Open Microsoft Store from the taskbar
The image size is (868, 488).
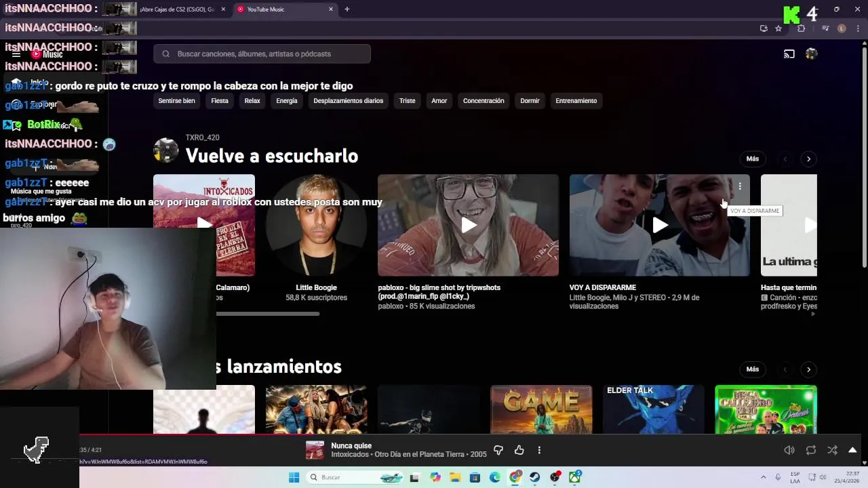(475, 477)
